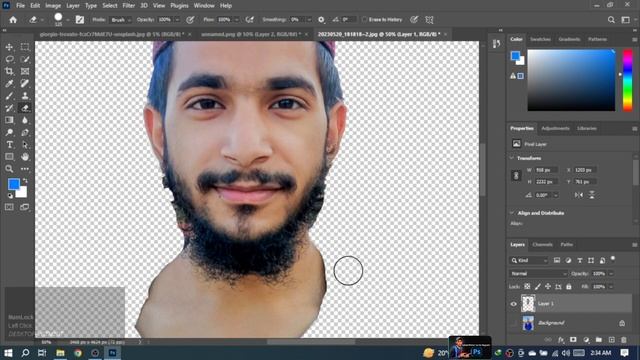Select the Gradient tool
This screenshot has height=360, width=640.
pyautogui.click(x=9, y=120)
